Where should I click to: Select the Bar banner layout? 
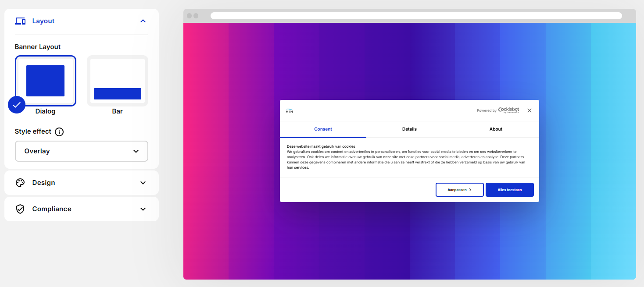[x=118, y=81]
